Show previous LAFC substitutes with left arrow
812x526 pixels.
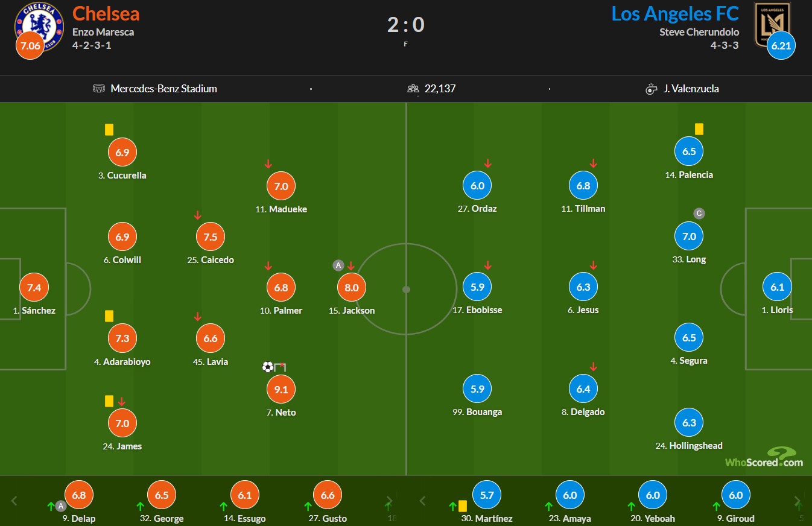click(x=422, y=501)
